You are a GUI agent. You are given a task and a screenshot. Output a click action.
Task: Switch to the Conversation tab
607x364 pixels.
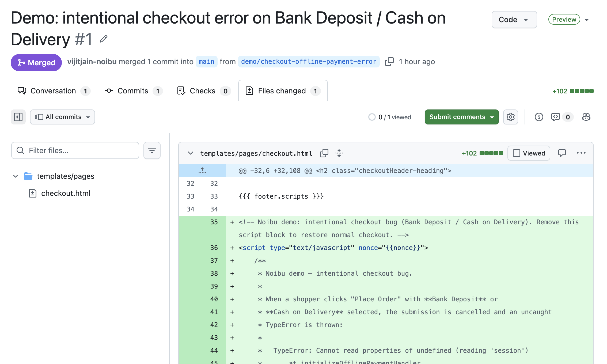54,91
